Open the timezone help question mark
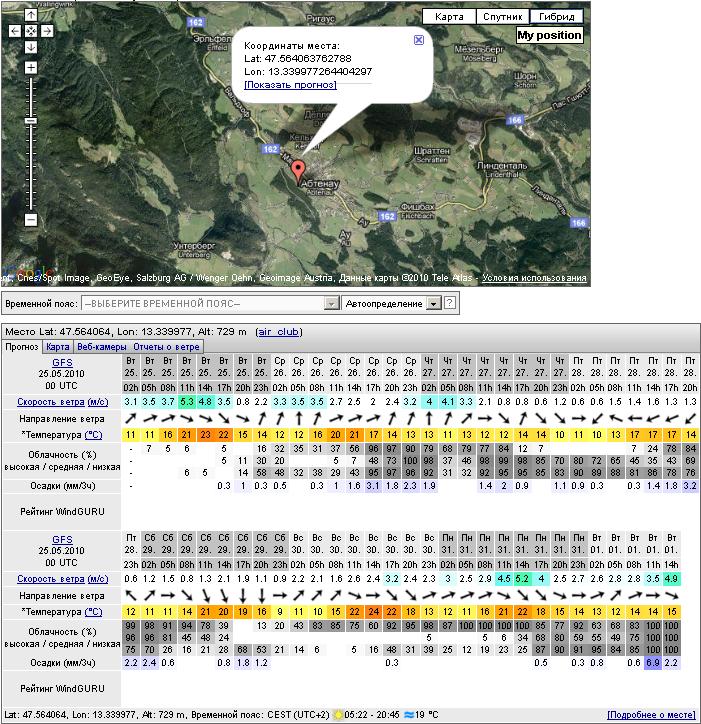The height and width of the screenshot is (724, 701). coord(450,303)
